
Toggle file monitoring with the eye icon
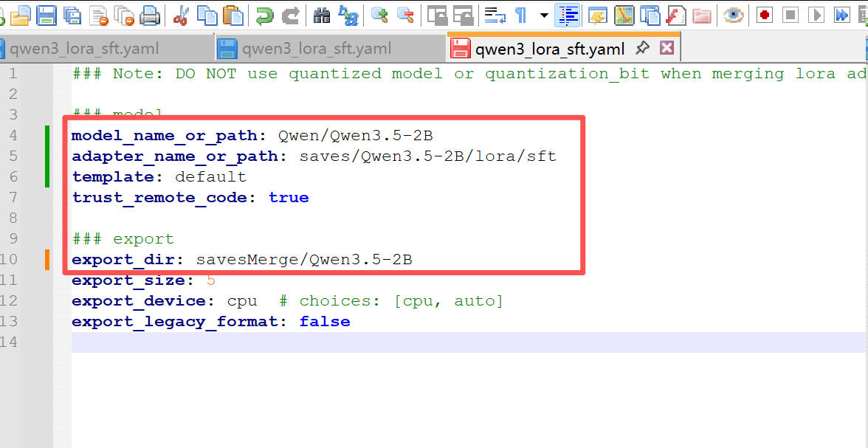pos(734,15)
